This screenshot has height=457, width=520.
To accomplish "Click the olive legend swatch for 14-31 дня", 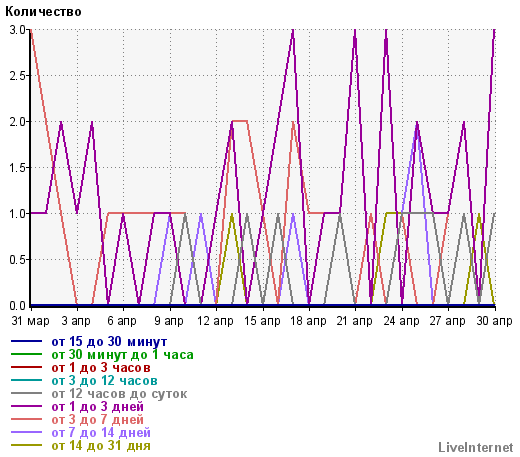I will coord(26,445).
